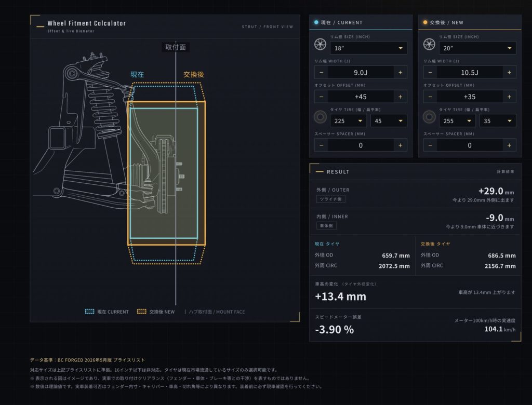Decrease NEW rim width 10.5J
Screen dimensions: 532x405
point(430,72)
